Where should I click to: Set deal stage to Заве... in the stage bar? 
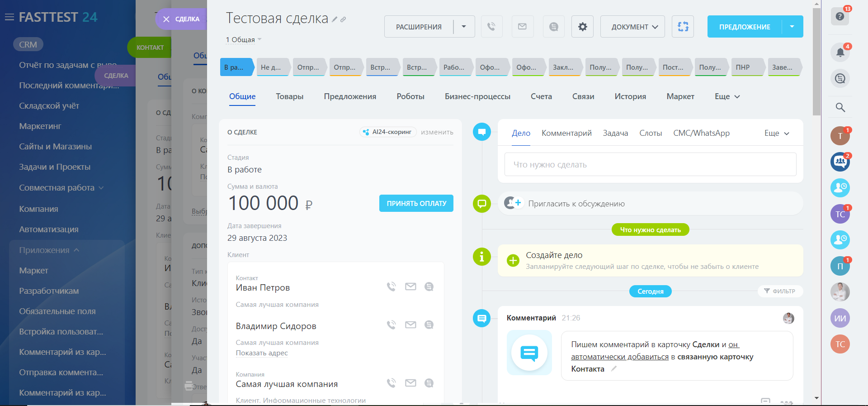(785, 67)
